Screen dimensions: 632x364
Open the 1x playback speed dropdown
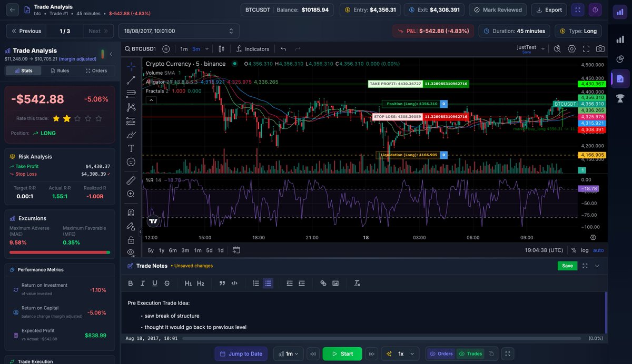[x=401, y=354]
